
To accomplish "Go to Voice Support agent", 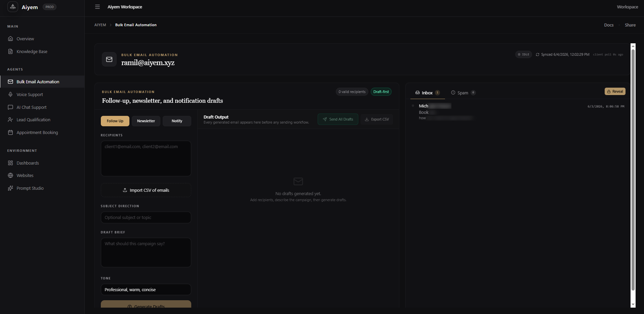I will click(x=42, y=94).
